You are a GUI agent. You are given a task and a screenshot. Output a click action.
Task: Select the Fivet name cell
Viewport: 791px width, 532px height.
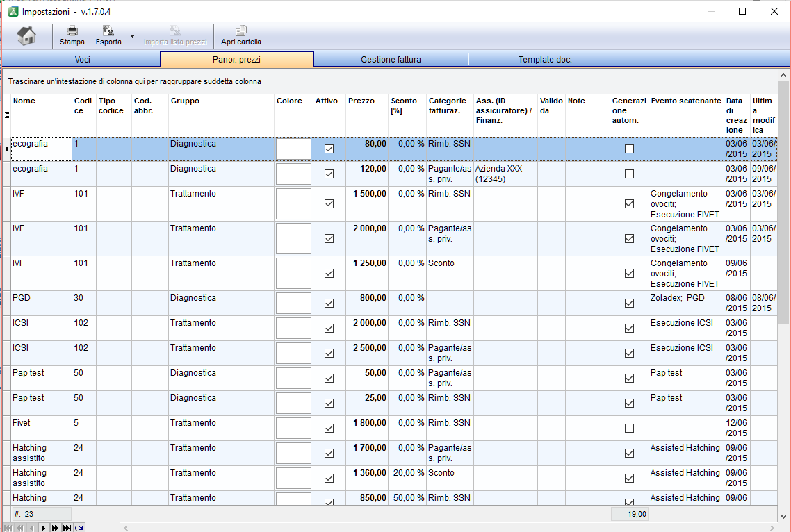coord(42,428)
